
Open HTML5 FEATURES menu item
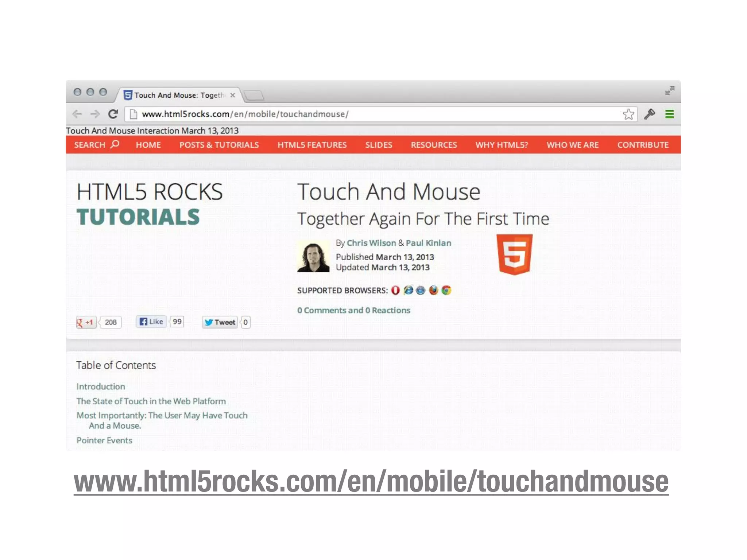click(312, 145)
